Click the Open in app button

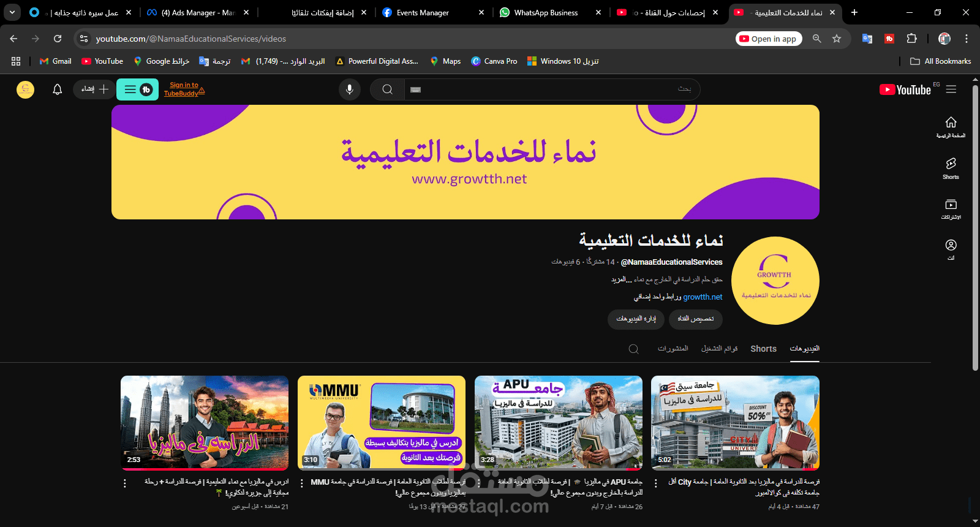pos(768,39)
